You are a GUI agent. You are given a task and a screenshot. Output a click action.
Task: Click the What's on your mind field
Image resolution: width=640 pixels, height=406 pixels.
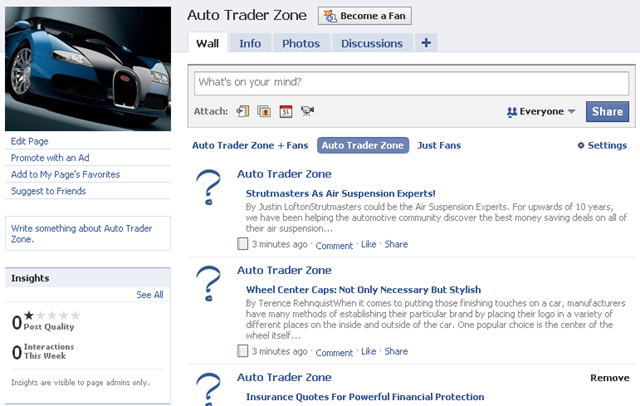pyautogui.click(x=411, y=83)
